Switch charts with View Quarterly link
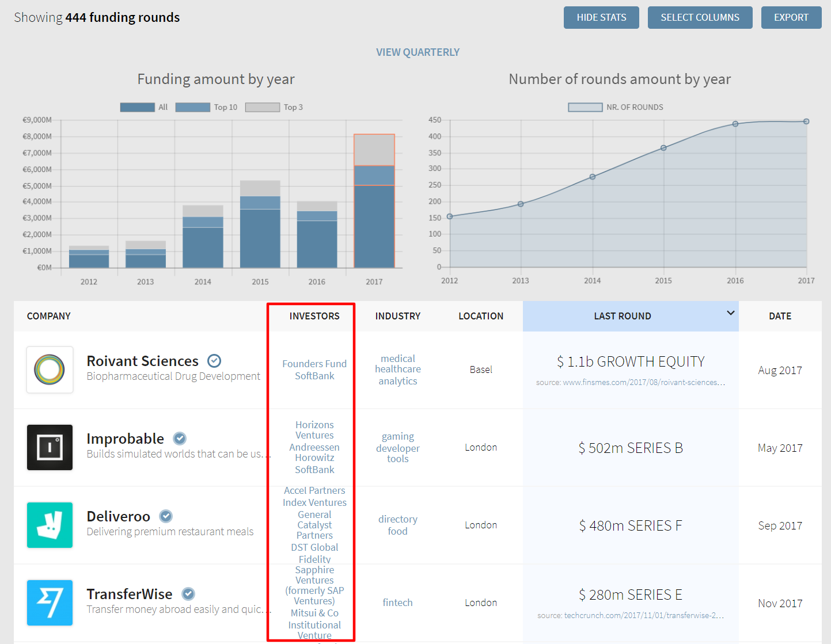 point(418,52)
